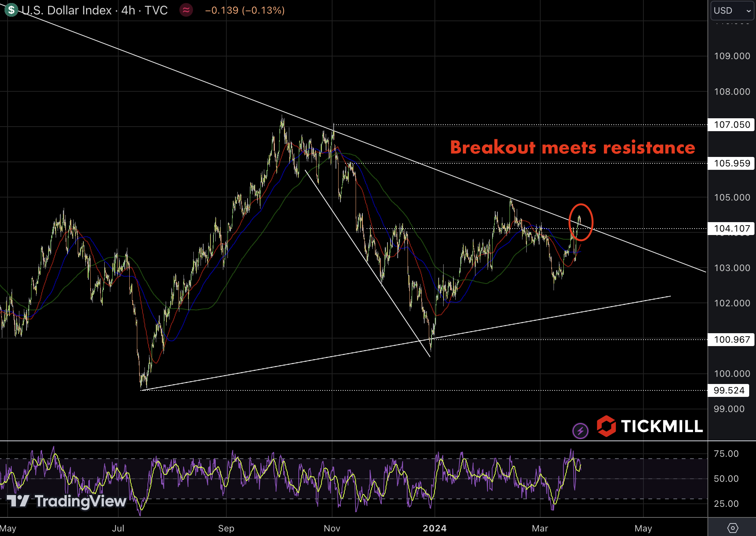
Task: Open chart settings hexagon gear icon
Action: tap(732, 528)
